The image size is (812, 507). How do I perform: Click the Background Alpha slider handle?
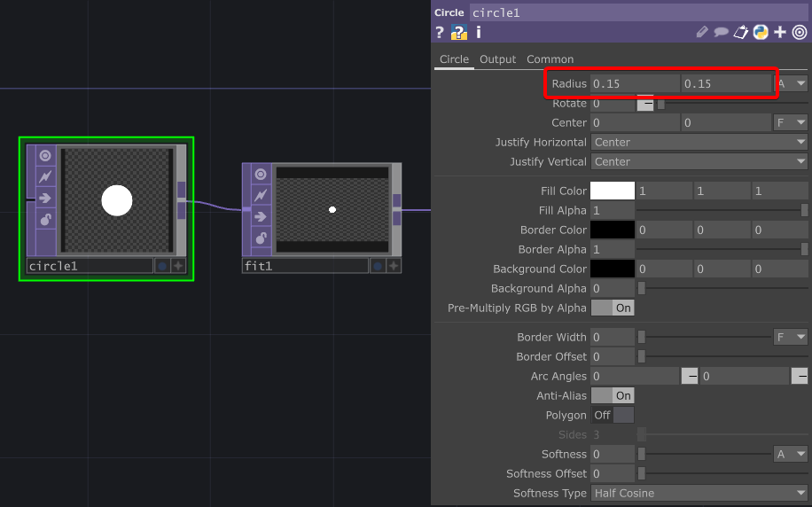[642, 288]
